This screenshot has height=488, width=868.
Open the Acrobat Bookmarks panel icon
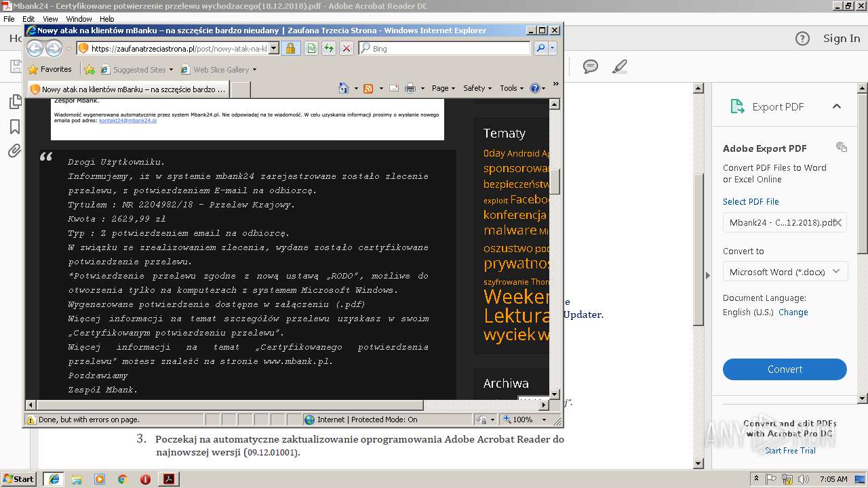(14, 127)
